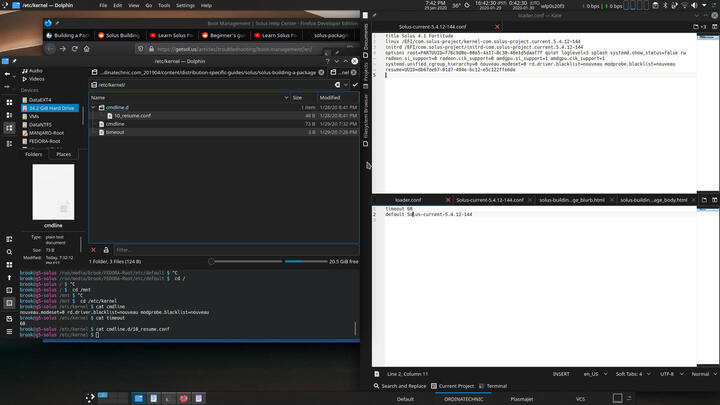
Task: Switch to the Firefox 'Beginner's gu' tab
Action: pyautogui.click(x=223, y=35)
